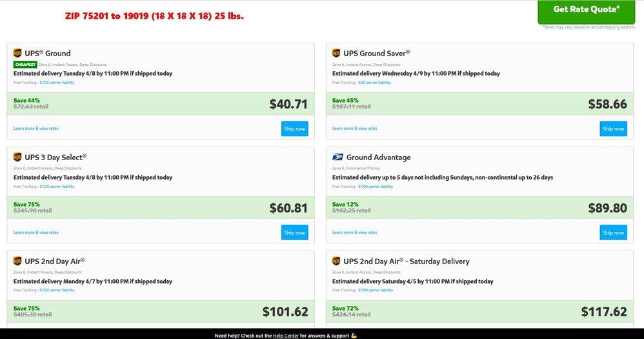Click the $58.66 price
This screenshot has height=339, width=644.
607,104
